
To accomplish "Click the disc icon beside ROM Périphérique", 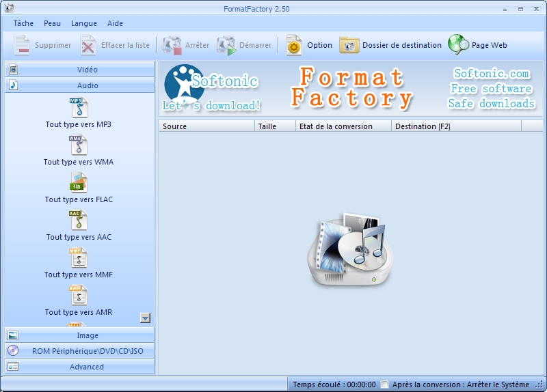I will tap(13, 350).
